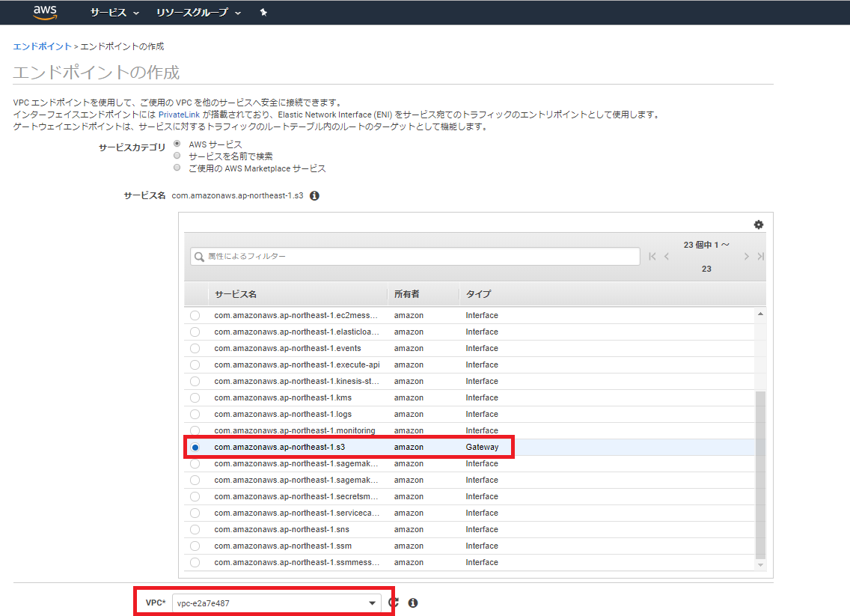Select the ap-northeast-1.kms service radio
The height and width of the screenshot is (616, 850).
click(195, 397)
